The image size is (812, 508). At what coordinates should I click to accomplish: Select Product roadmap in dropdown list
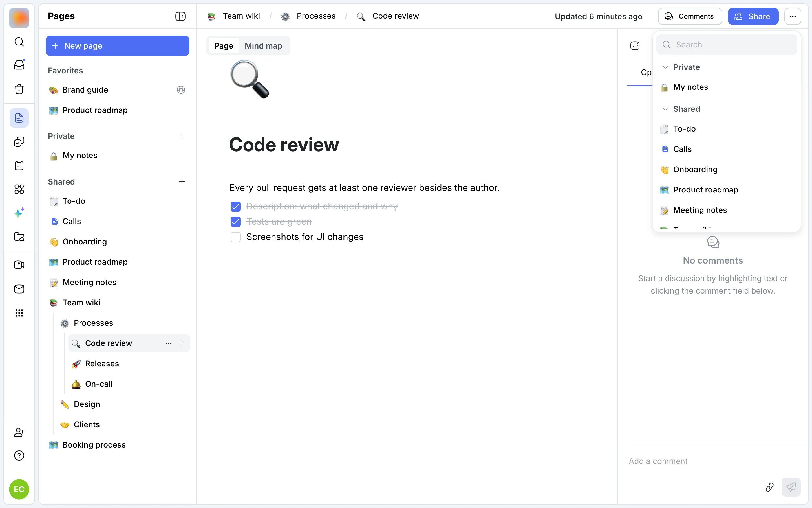[x=727, y=190]
